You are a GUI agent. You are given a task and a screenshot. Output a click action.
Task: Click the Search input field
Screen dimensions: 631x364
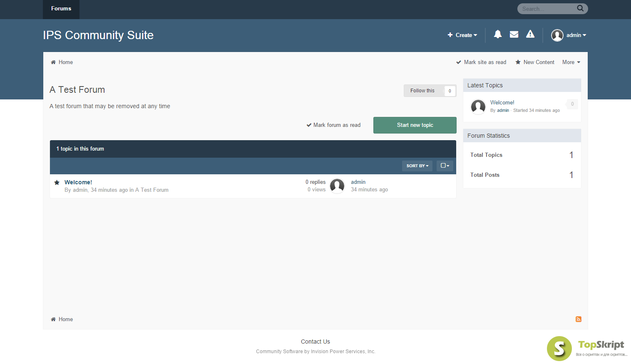(x=547, y=9)
